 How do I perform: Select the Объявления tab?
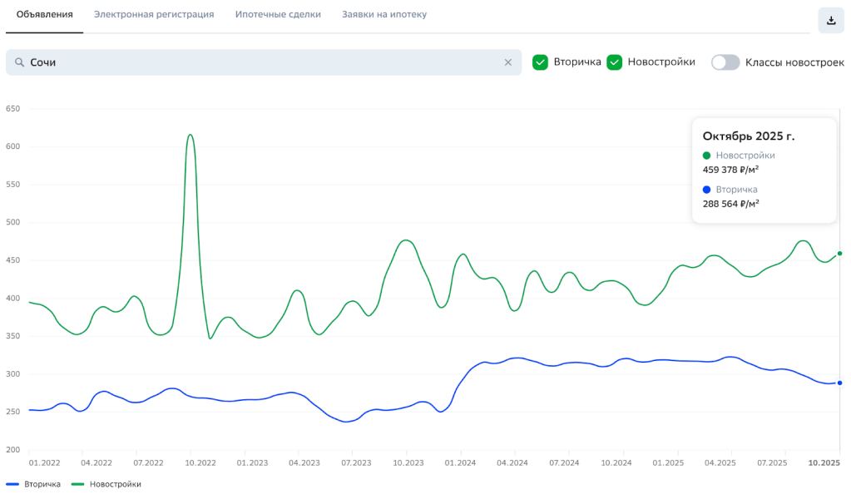click(45, 15)
